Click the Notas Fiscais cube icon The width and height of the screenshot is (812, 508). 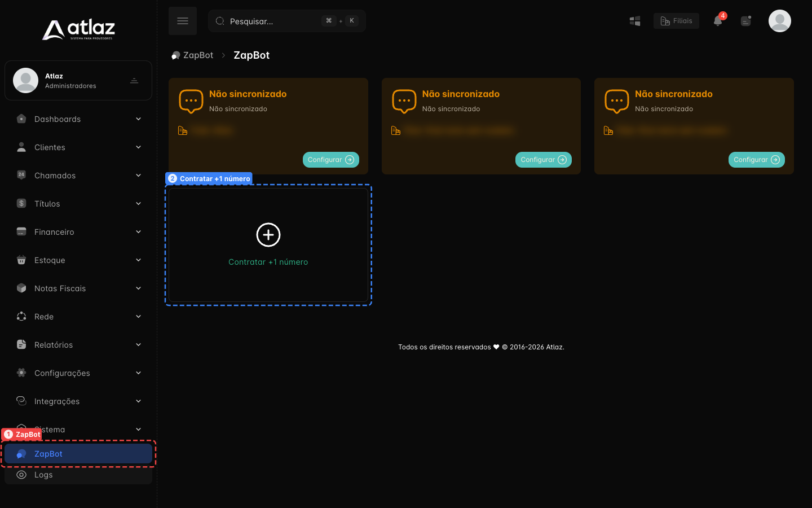coord(21,288)
